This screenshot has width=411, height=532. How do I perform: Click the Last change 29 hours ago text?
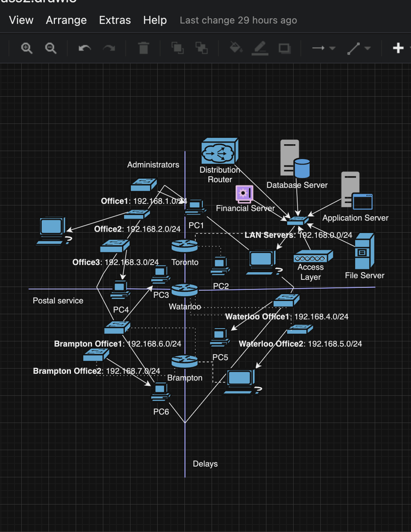point(238,20)
